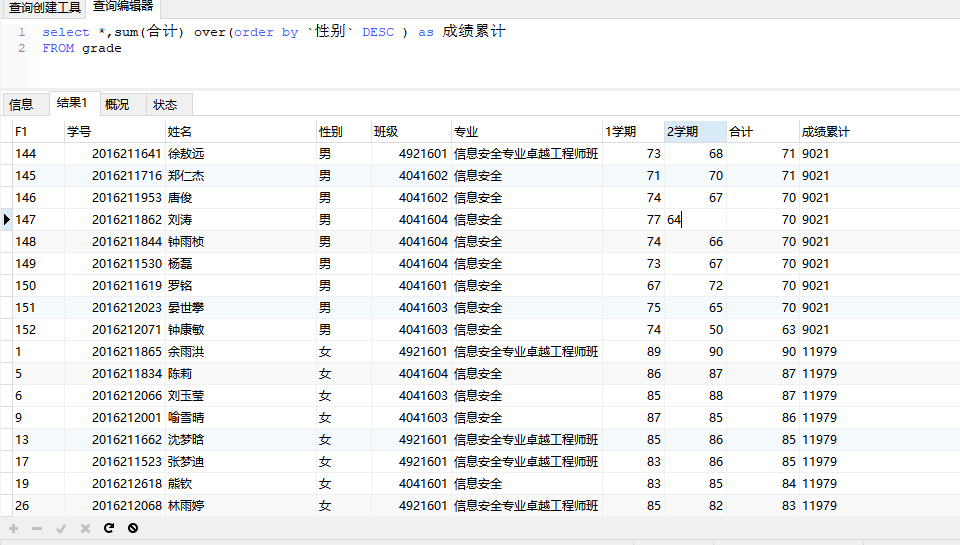This screenshot has height=545, width=960.
Task: Refresh results with the reload icon
Action: pyautogui.click(x=109, y=528)
